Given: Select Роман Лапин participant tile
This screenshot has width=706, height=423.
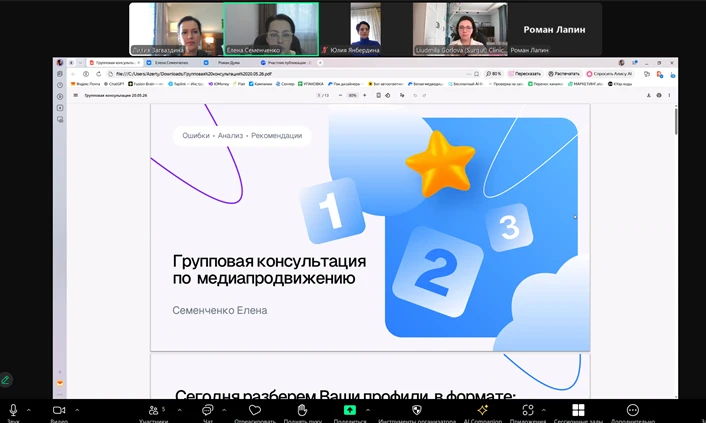Looking at the screenshot, I should pyautogui.click(x=555, y=29).
